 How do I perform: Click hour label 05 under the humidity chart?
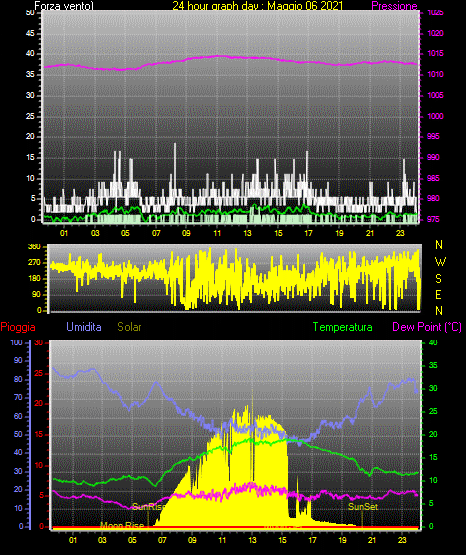(x=132, y=540)
